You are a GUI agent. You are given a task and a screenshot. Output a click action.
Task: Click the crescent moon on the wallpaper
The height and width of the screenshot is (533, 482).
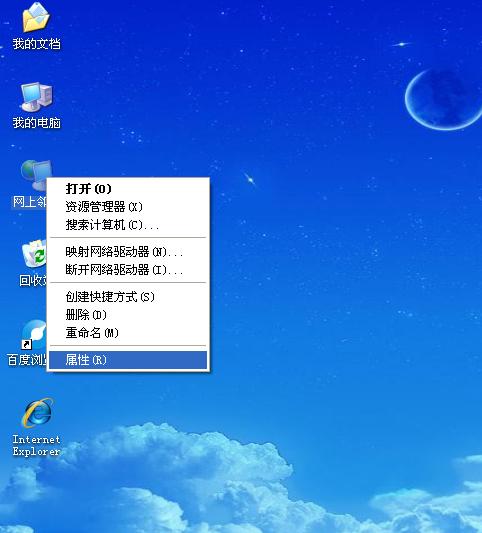coord(443,99)
